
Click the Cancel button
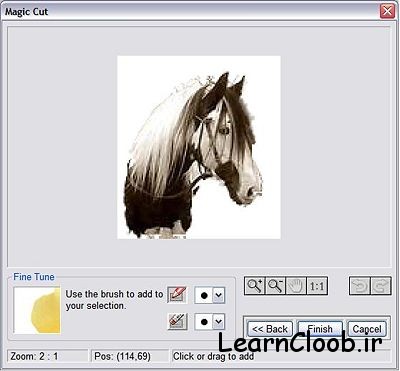pos(367,329)
